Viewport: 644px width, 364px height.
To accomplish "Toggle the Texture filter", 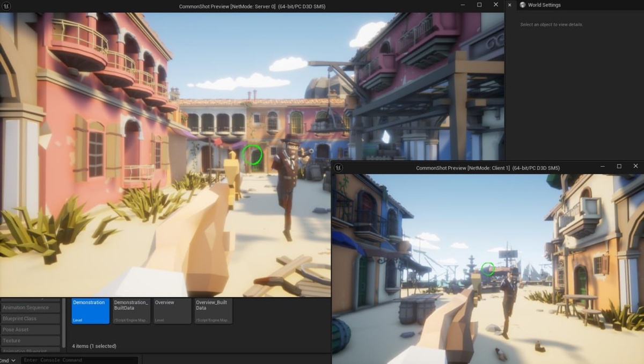I will [x=30, y=341].
